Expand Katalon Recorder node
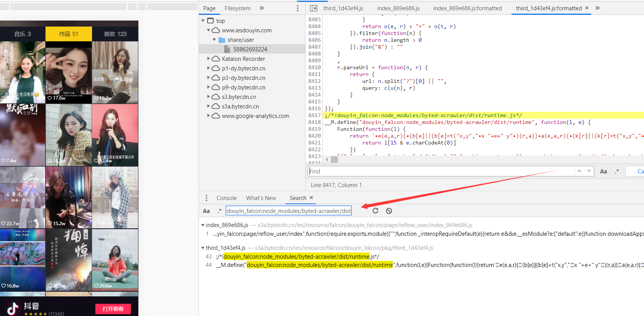 [208, 59]
